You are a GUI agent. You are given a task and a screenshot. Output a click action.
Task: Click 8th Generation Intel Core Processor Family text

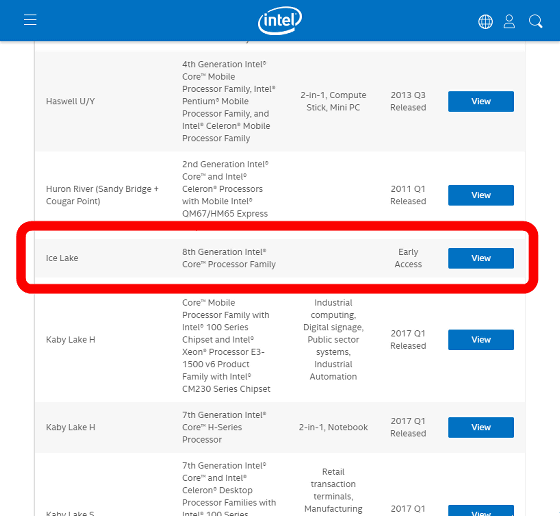[229, 258]
